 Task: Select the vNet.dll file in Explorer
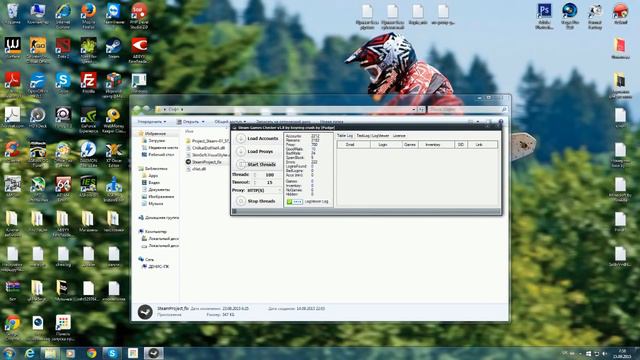[196, 169]
